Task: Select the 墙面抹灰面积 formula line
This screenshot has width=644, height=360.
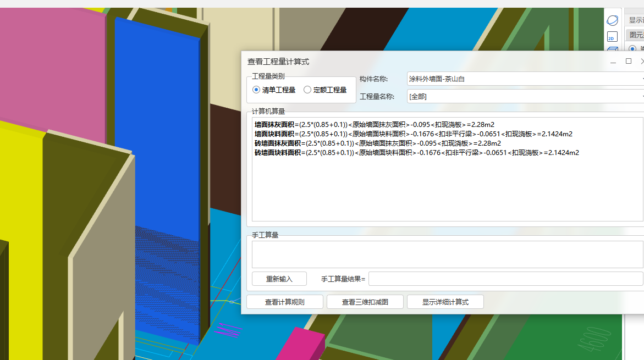Action: click(374, 124)
